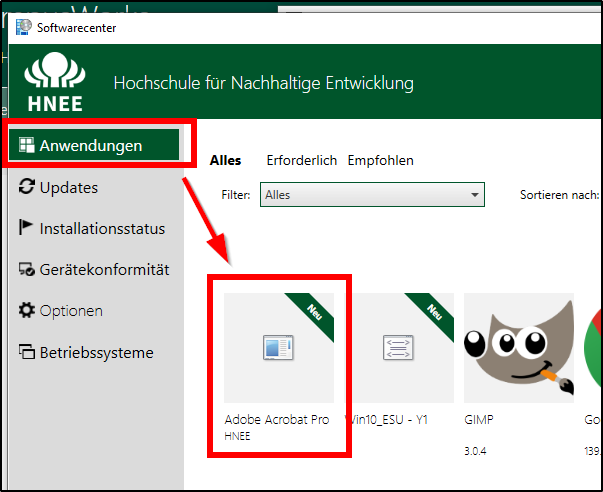The image size is (603, 492).
Task: Switch to the Empfohlen tab
Action: point(380,160)
